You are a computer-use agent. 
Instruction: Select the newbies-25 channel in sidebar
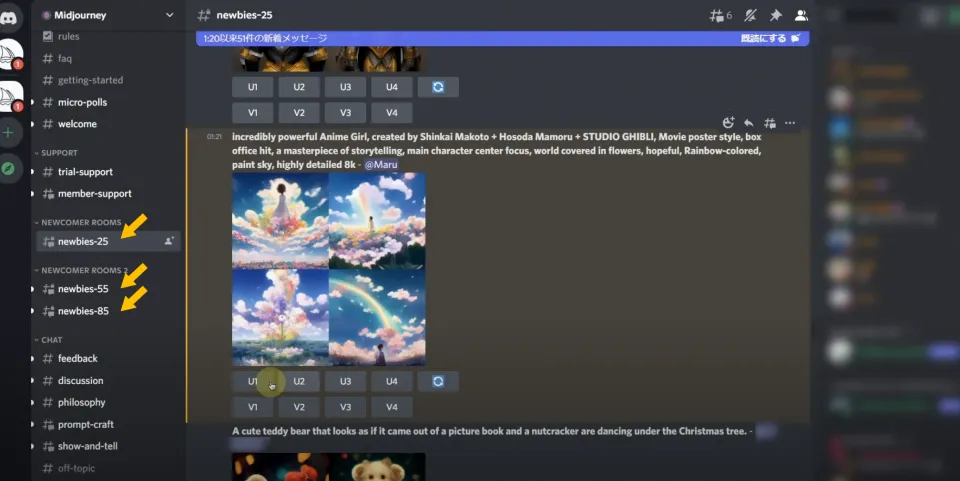108,241
